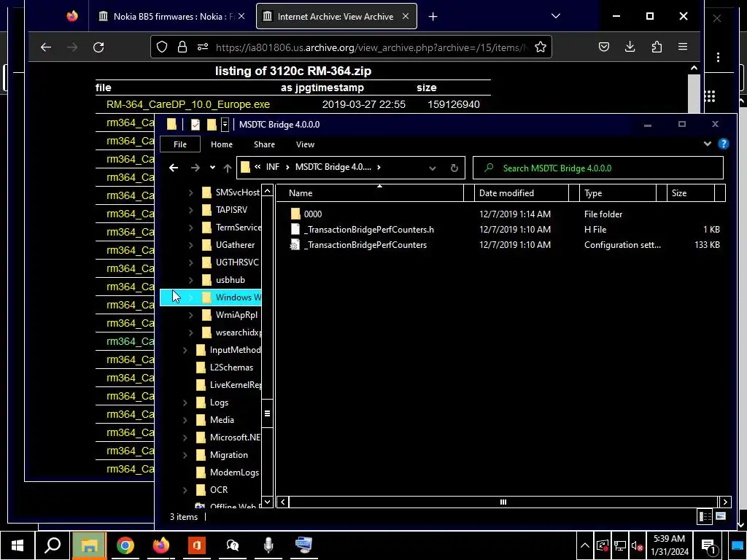
Task: Select ModemLogs folder in tree
Action: [234, 472]
